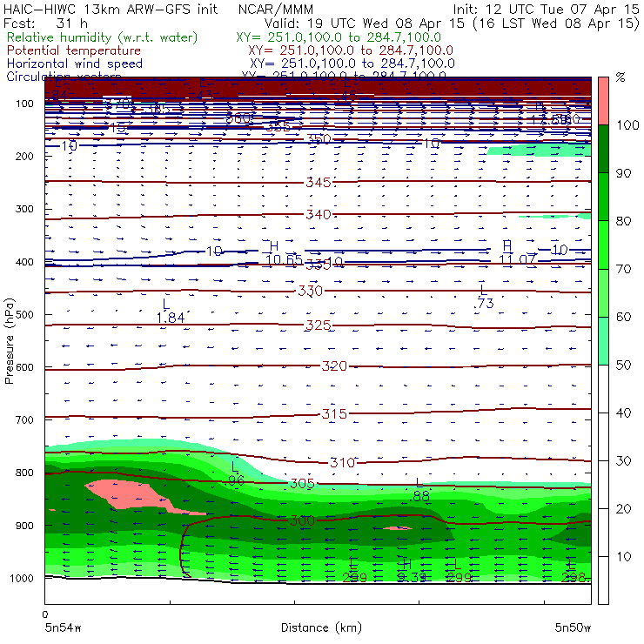Click the 'L .88' wind speed minimum marker
Image resolution: width=644 pixels, height=644 pixels.
point(419,490)
